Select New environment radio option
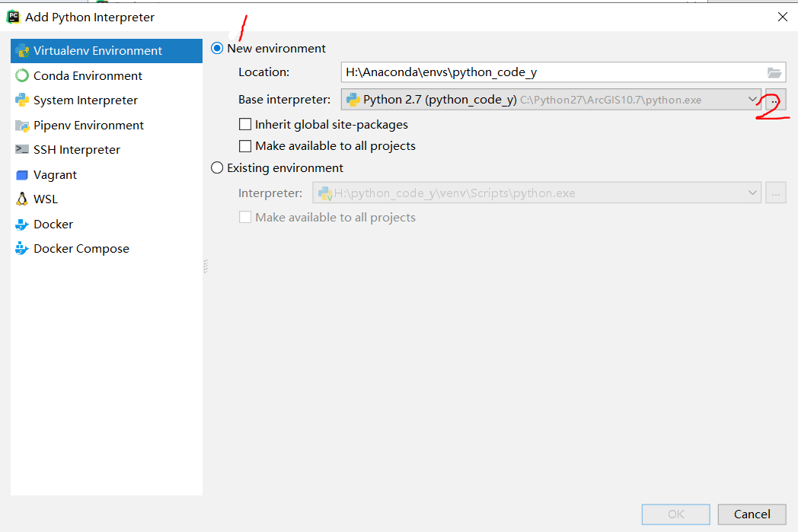The image size is (798, 532). pos(217,47)
